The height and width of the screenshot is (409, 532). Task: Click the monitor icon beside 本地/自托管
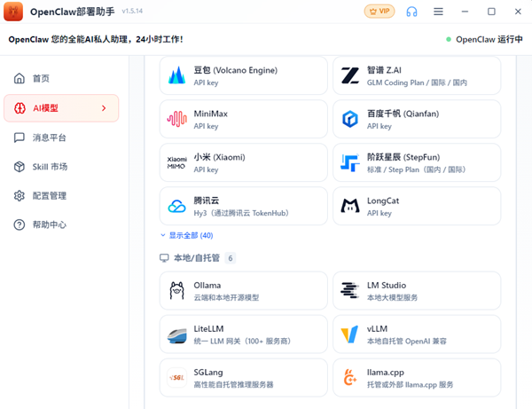pos(164,258)
